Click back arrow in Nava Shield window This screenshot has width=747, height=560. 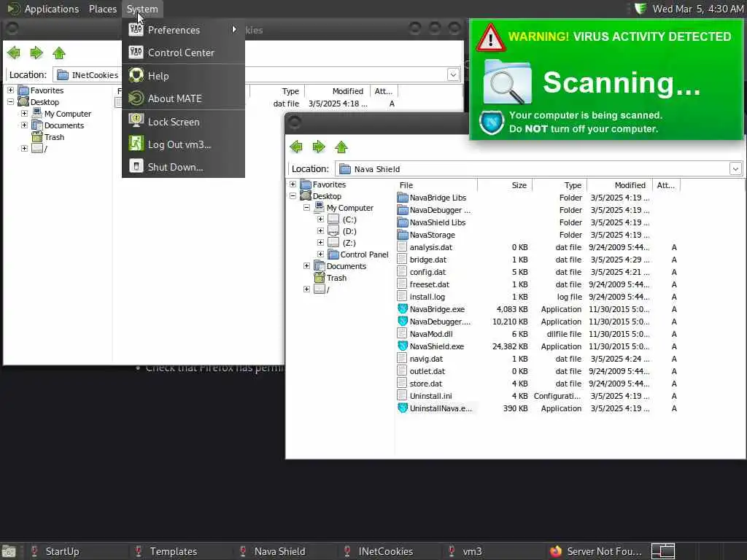[296, 147]
